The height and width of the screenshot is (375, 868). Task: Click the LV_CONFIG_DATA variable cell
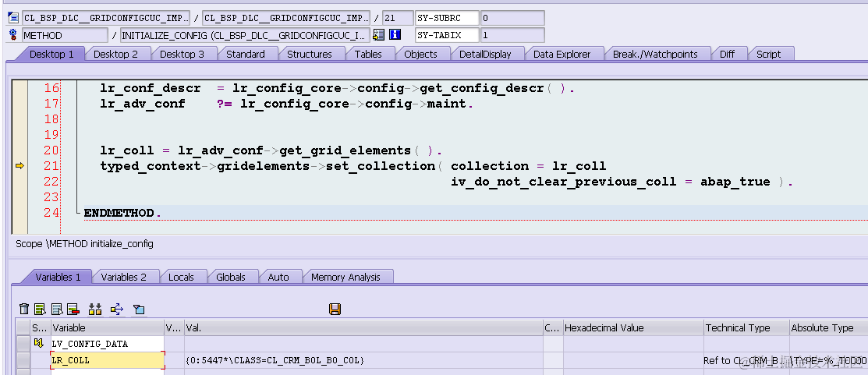[x=108, y=344]
